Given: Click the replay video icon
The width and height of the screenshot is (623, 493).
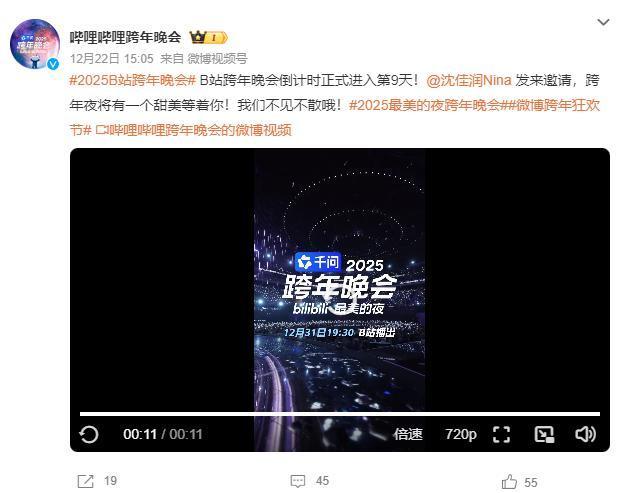Looking at the screenshot, I should click(x=89, y=434).
